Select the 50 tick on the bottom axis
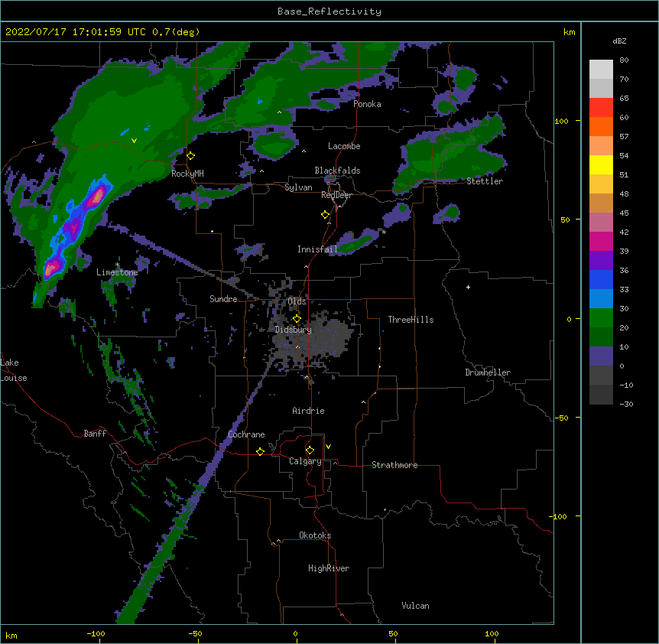Viewport: 659px width, 644px height. tap(393, 633)
